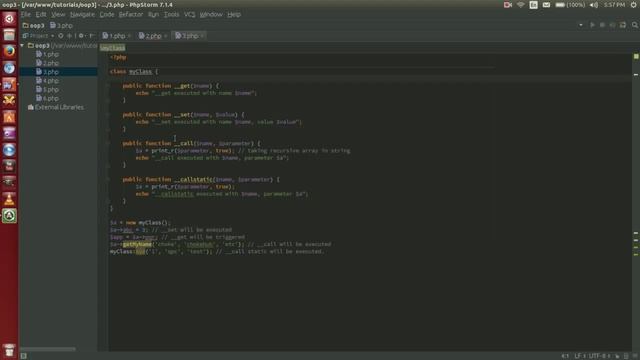Open Ubuntu Dash home launcher icon

[x=9, y=19]
